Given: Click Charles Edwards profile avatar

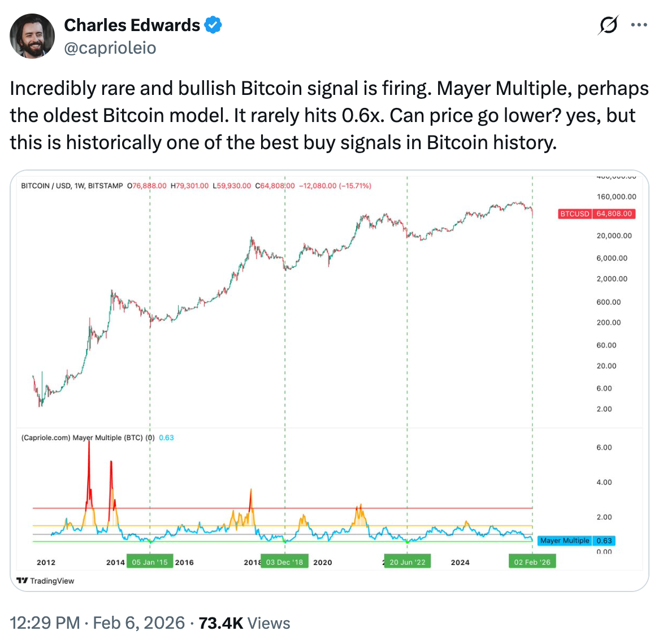Looking at the screenshot, I should [32, 36].
